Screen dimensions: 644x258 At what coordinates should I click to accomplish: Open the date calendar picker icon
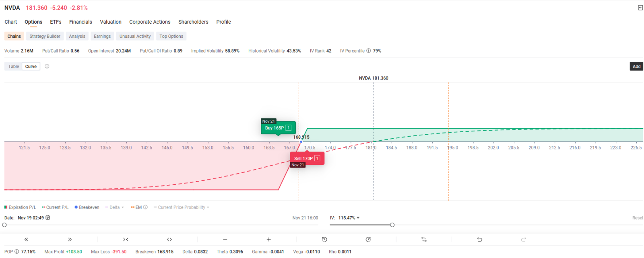coord(48,218)
